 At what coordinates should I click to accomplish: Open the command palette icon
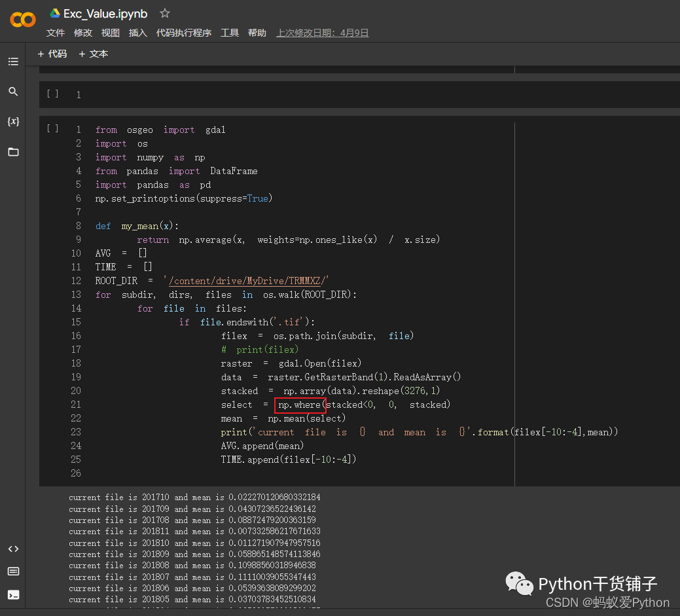point(13,571)
